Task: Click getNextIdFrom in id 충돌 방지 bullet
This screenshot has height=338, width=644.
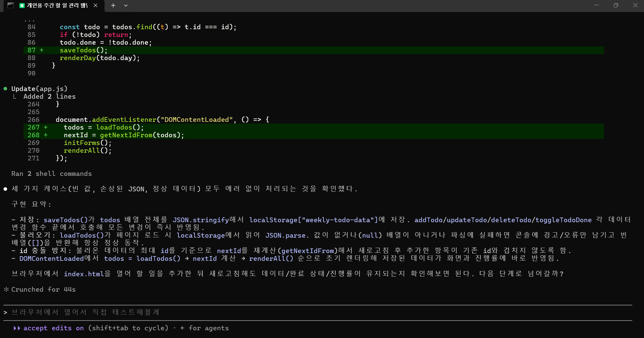Action: point(307,251)
